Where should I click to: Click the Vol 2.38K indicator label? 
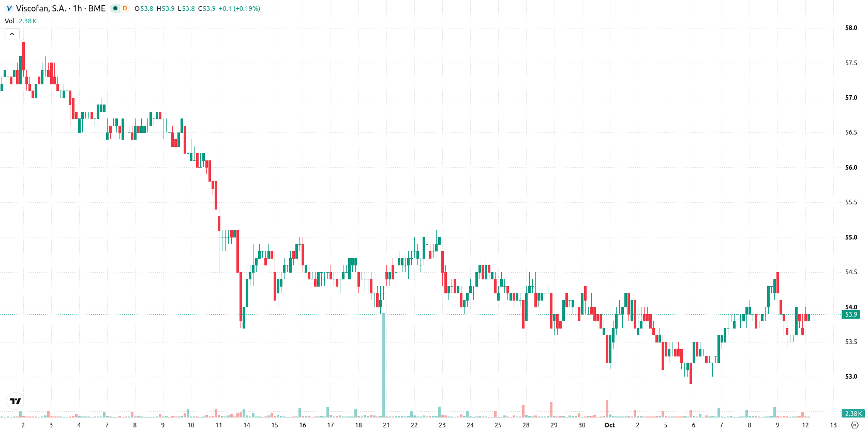tap(21, 21)
